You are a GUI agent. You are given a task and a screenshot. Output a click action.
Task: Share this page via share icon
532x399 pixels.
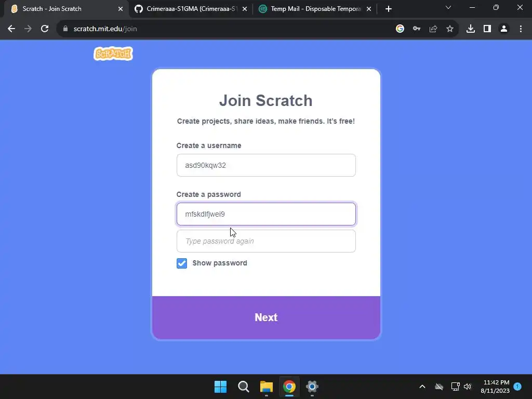[433, 29]
